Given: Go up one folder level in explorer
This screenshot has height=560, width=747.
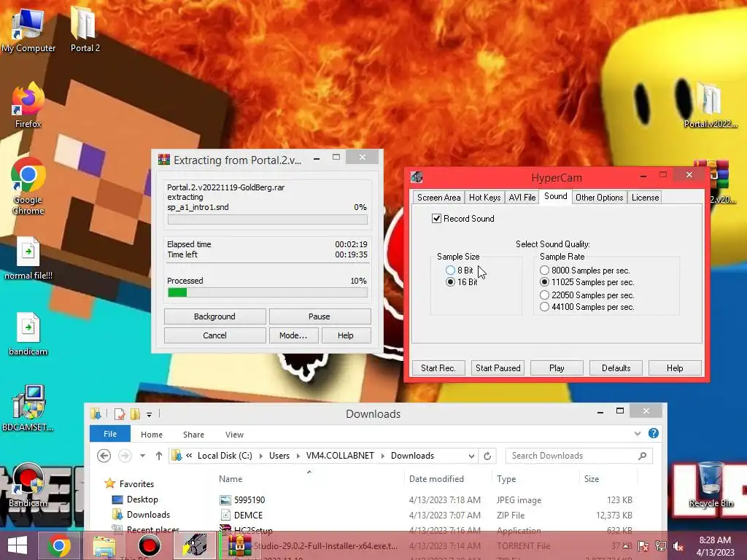Looking at the screenshot, I should (158, 456).
